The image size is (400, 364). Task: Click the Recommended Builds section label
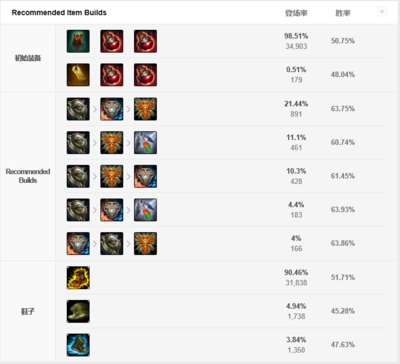pyautogui.click(x=28, y=176)
